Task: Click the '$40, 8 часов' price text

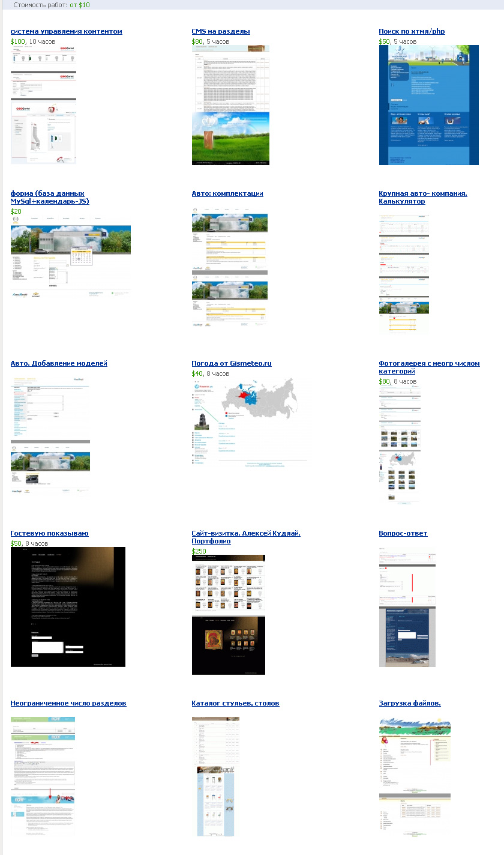Action: (211, 373)
